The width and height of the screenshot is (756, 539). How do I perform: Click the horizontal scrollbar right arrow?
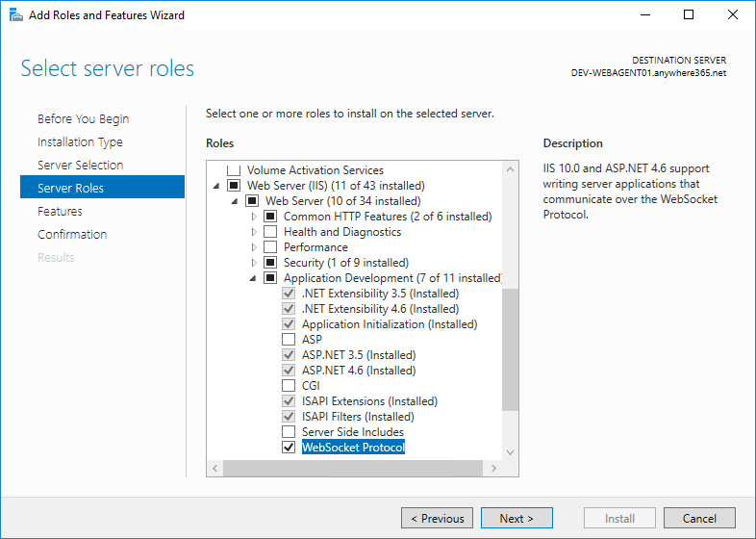coord(493,468)
